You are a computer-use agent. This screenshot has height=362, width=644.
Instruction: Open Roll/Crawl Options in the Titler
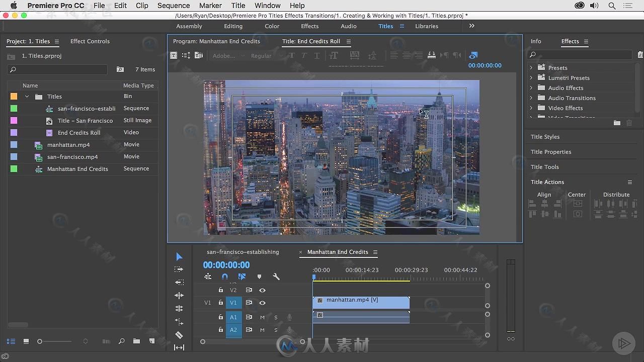[x=186, y=55]
